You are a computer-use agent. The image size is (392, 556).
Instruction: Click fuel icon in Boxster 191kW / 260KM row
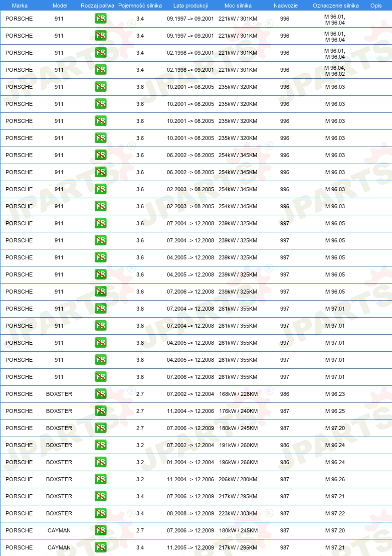click(101, 445)
